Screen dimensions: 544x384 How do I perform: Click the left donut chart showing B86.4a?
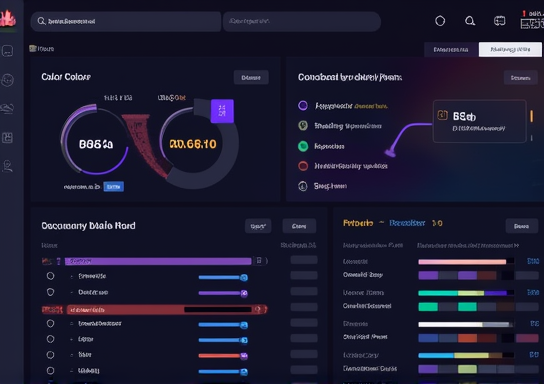tap(95, 140)
